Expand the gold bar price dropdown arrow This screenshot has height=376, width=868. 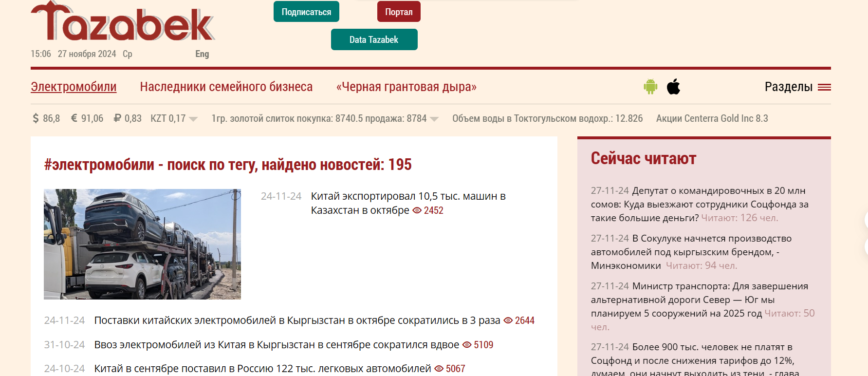(434, 119)
